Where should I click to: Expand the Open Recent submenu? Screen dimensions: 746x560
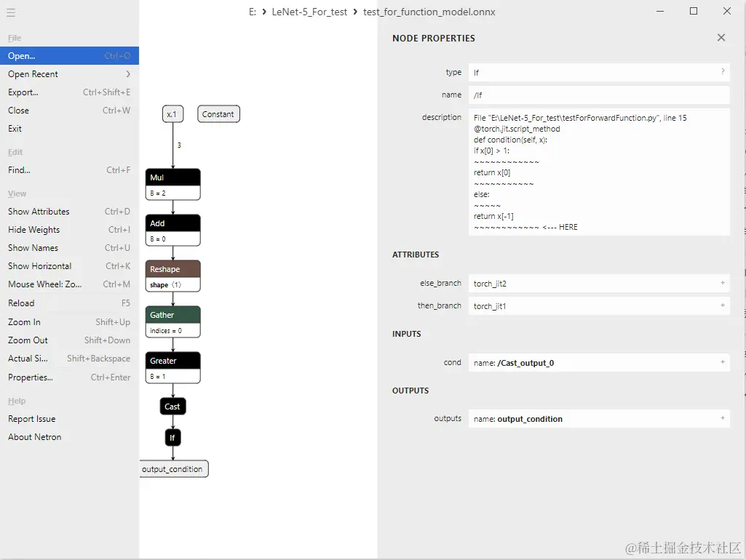(x=33, y=73)
